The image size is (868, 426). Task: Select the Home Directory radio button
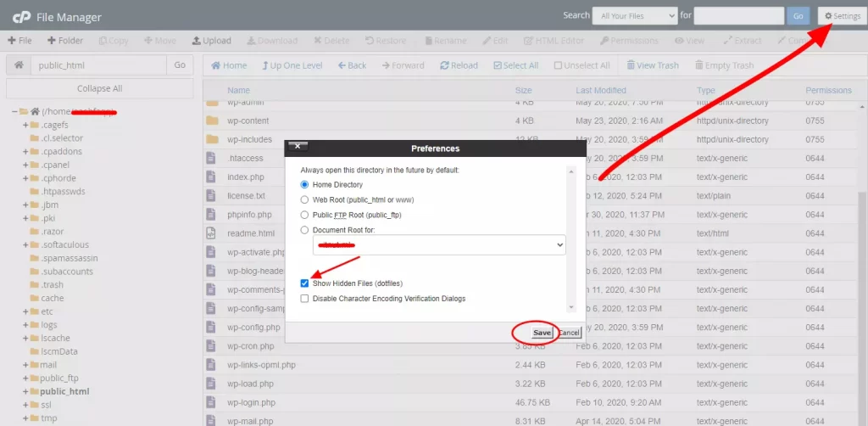point(304,184)
